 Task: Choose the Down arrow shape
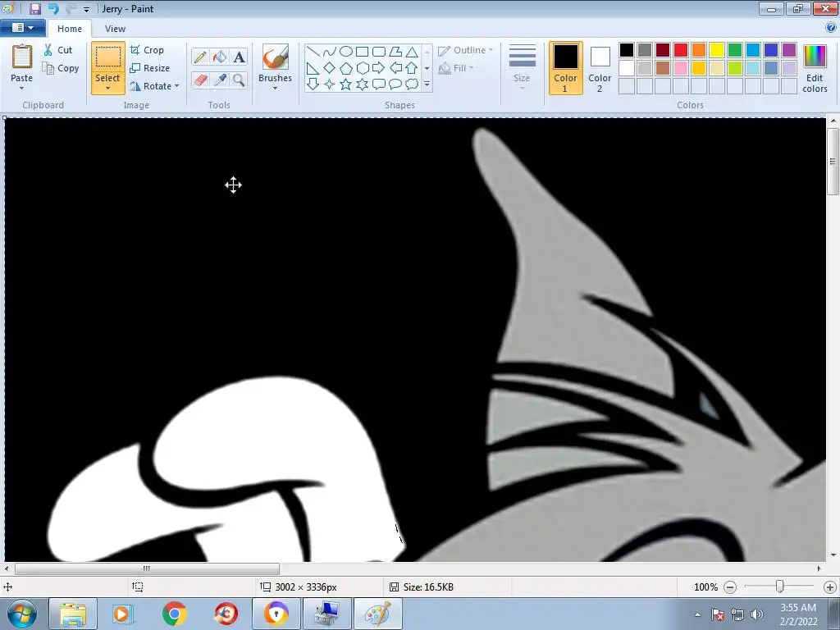point(313,84)
